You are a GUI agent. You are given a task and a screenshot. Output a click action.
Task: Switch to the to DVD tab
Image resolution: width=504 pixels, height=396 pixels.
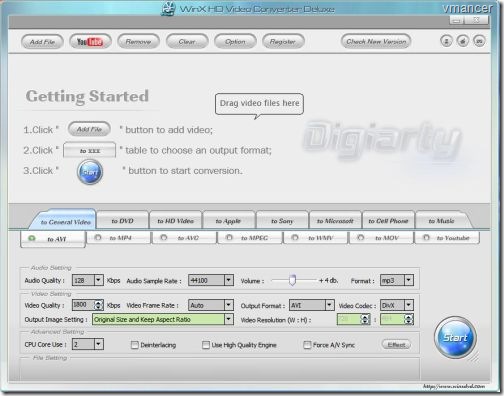[x=122, y=221]
